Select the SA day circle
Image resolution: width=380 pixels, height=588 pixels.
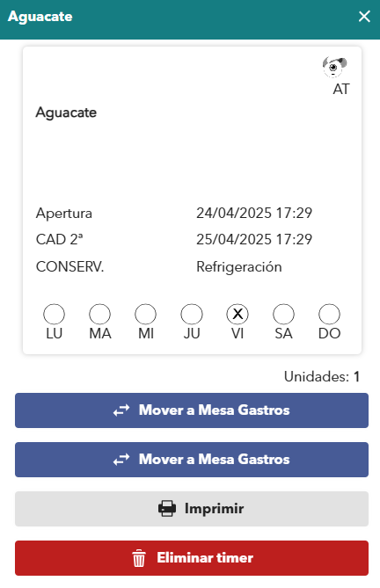click(x=283, y=315)
